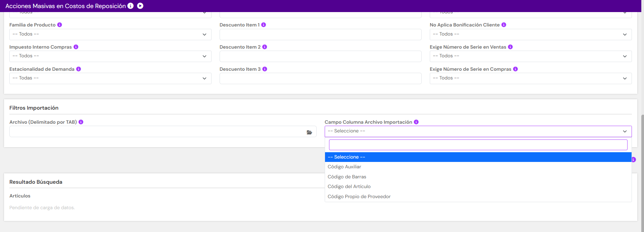644x232 pixels.
Task: Open file browser folder icon
Action: click(x=309, y=132)
